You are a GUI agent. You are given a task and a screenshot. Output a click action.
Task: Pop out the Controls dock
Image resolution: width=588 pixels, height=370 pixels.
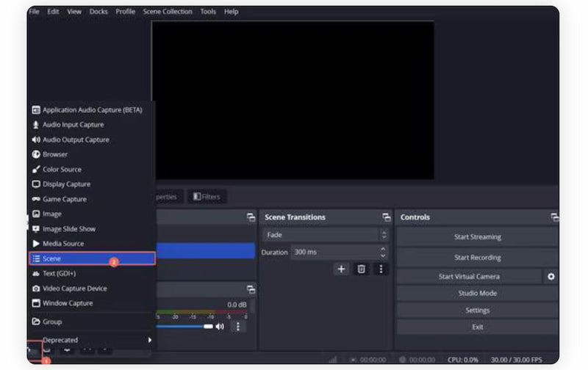pyautogui.click(x=555, y=217)
